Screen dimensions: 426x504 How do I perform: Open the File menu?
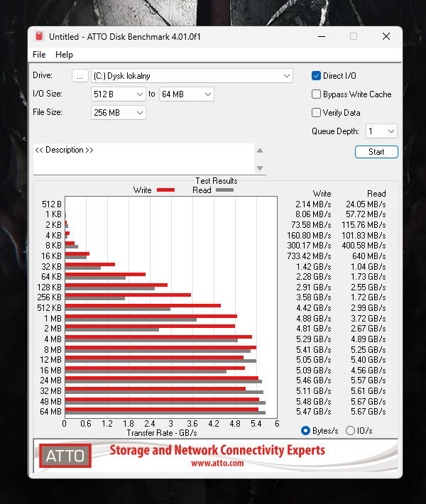[x=39, y=55]
